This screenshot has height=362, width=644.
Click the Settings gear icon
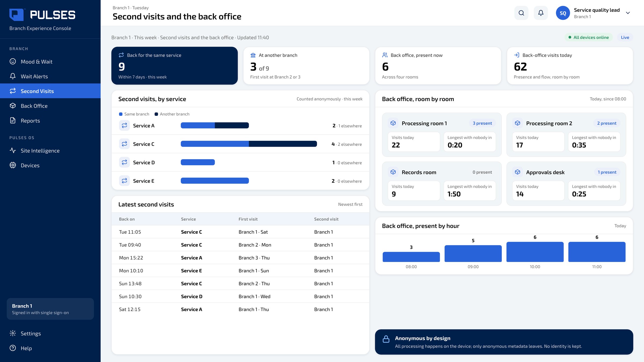click(x=13, y=333)
